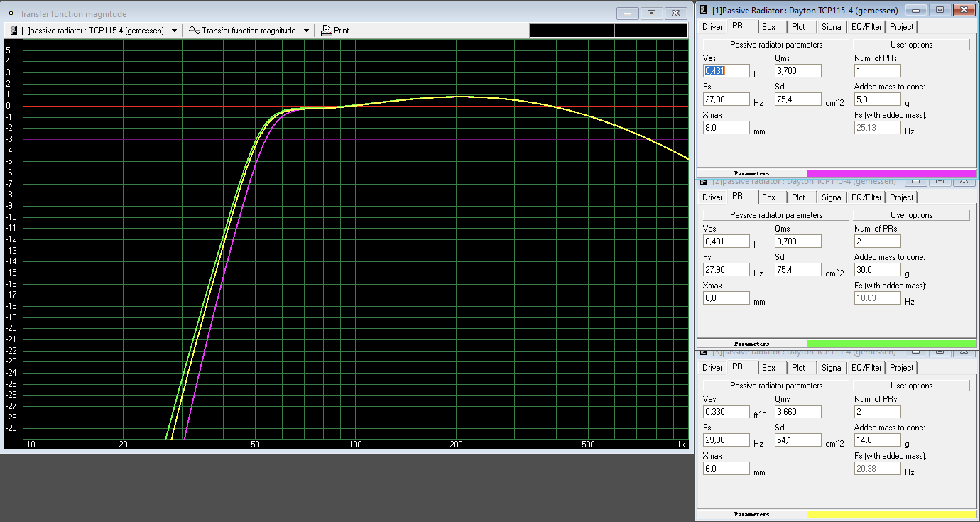The height and width of the screenshot is (522, 980).
Task: Maximize the Transfer function magnitude window
Action: coord(651,13)
